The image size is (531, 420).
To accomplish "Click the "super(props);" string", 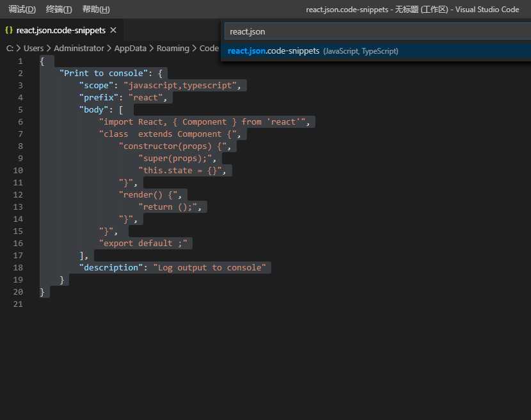I will [x=175, y=159].
